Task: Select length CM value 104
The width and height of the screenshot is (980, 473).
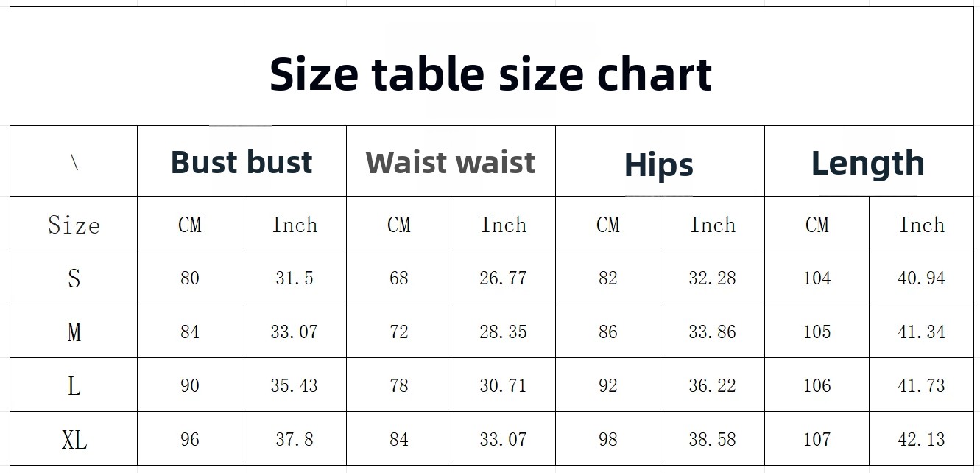Action: coord(817,278)
